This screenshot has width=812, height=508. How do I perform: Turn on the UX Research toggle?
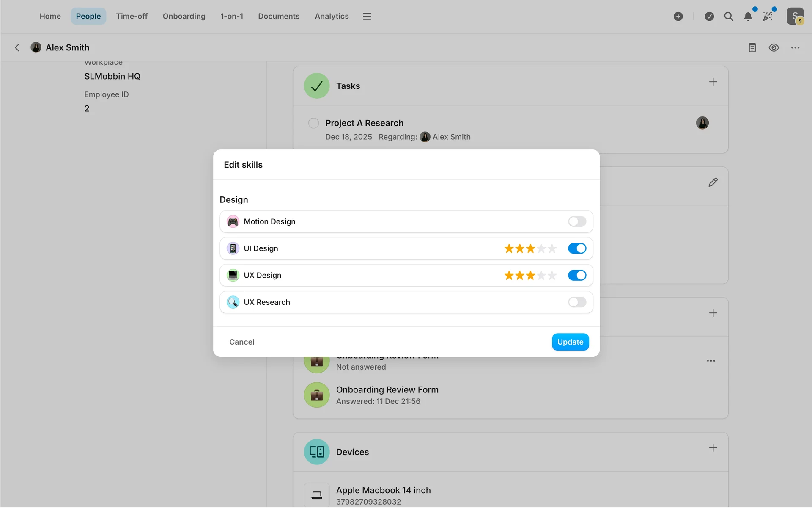[x=577, y=302]
